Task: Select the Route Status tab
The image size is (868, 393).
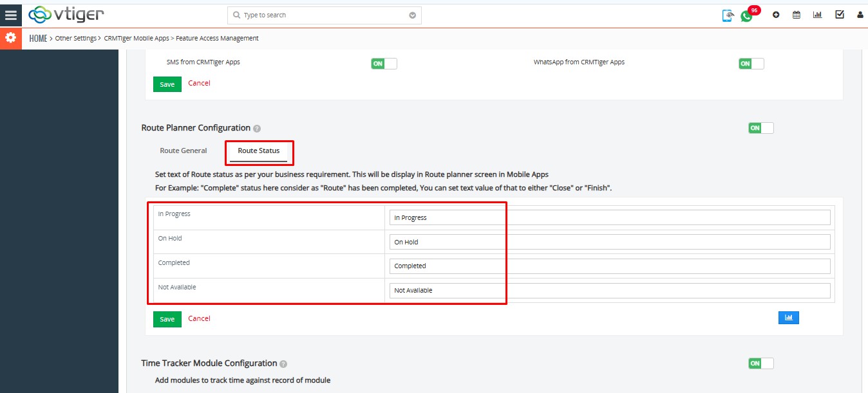Action: click(x=259, y=151)
